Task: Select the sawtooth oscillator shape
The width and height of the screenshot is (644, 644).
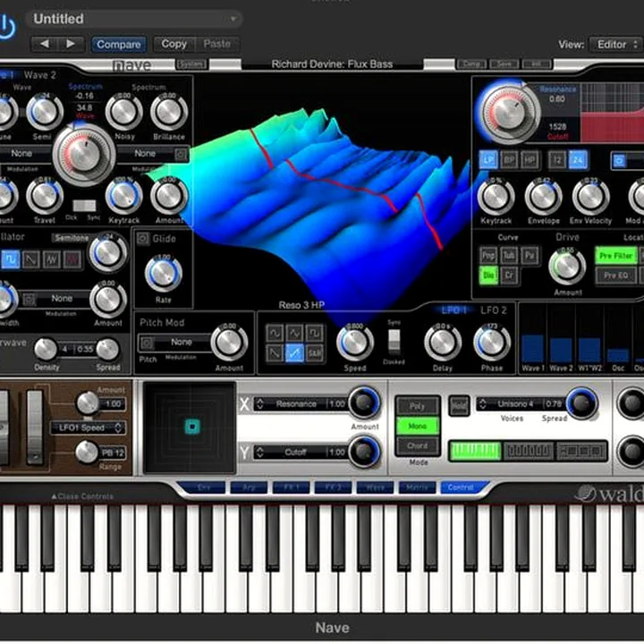Action: point(31,259)
